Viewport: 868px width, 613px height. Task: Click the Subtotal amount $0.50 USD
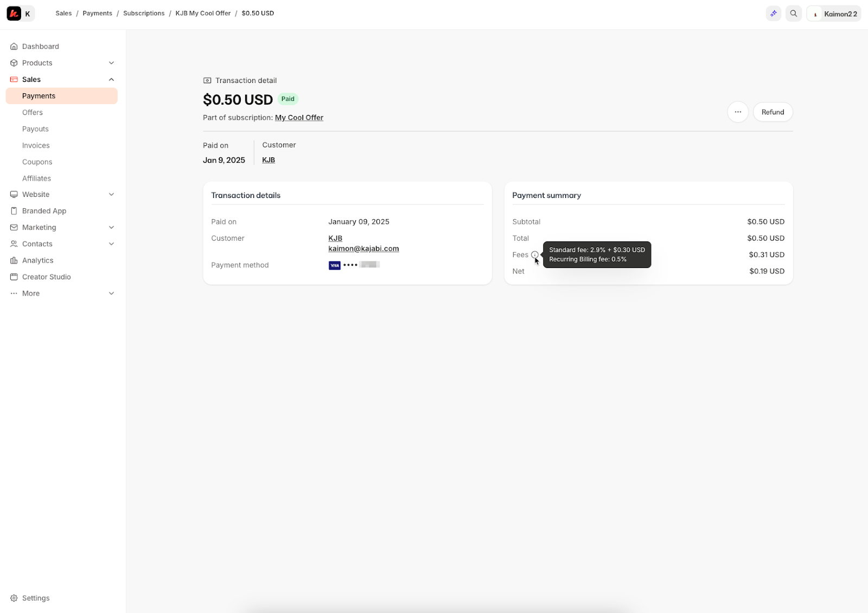pos(765,222)
